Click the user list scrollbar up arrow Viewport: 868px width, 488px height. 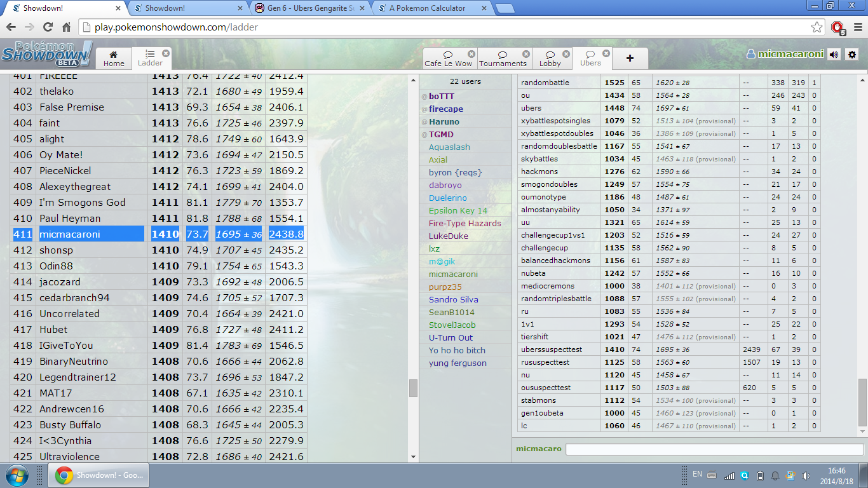(414, 81)
